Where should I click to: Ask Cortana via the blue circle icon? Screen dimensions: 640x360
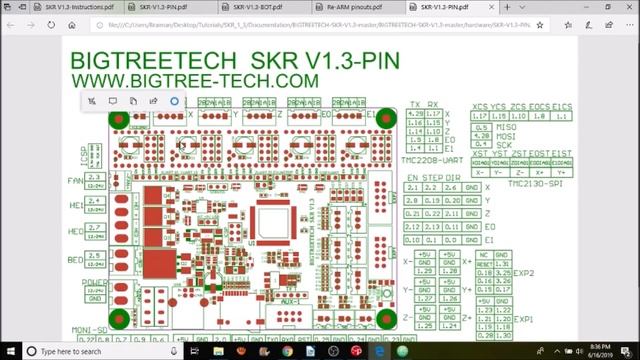tap(174, 101)
